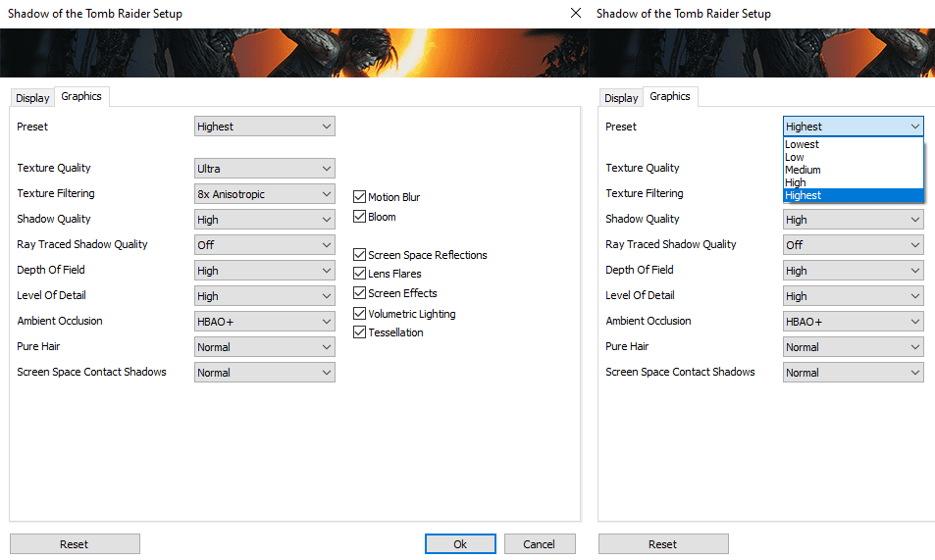Confirm settings with Ok button
935x560 pixels.
pyautogui.click(x=460, y=544)
